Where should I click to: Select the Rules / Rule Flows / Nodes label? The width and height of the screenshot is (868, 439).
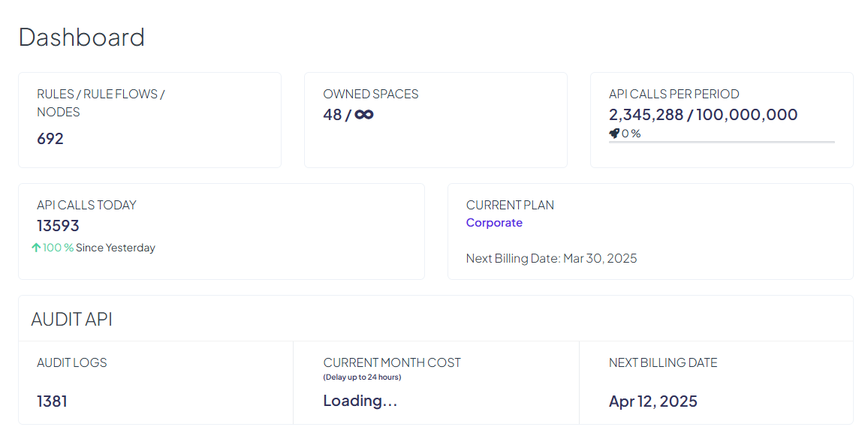101,103
